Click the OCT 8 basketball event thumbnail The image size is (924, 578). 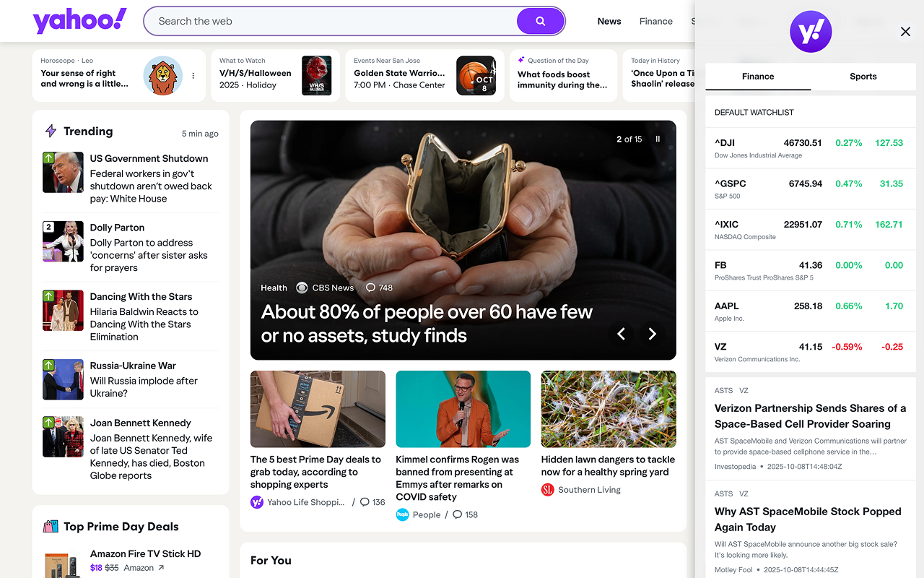tap(476, 76)
